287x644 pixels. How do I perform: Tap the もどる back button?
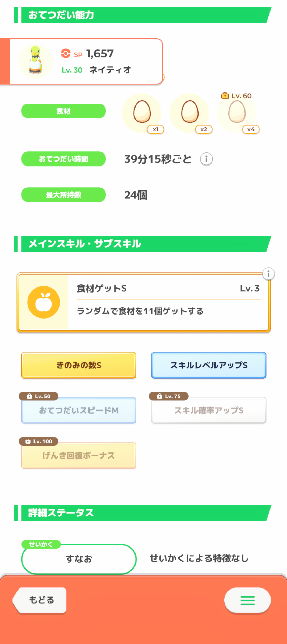pos(41,600)
